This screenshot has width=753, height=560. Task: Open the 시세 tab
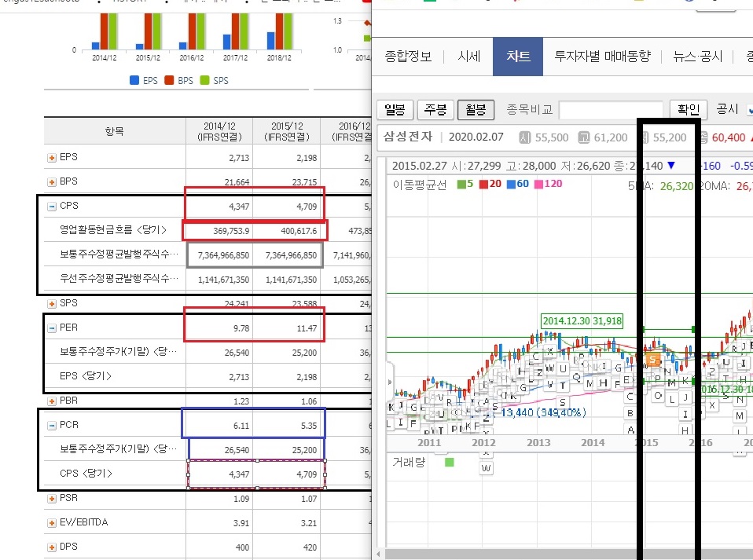[468, 57]
